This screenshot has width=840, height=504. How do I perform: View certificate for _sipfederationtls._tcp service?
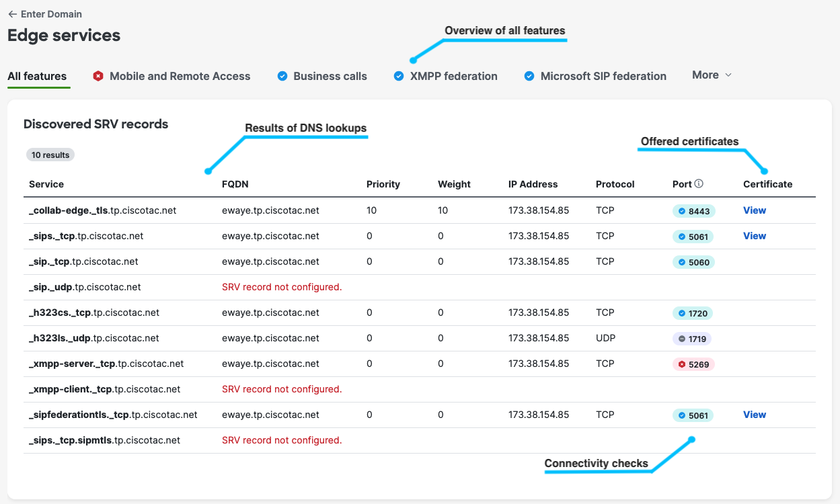(x=754, y=415)
